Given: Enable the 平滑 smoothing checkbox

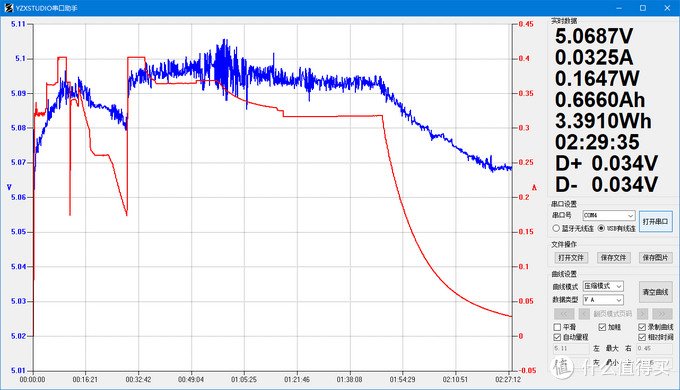Looking at the screenshot, I should (x=558, y=327).
